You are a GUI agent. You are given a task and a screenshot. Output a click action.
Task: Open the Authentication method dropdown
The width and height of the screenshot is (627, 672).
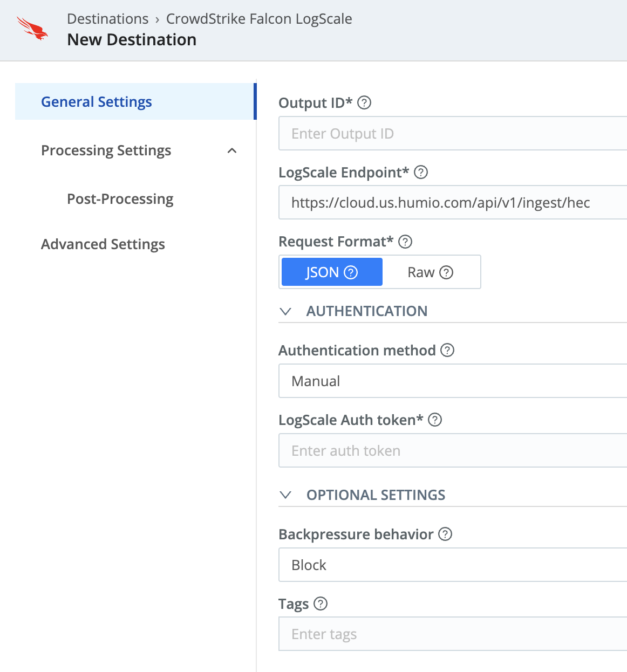452,381
